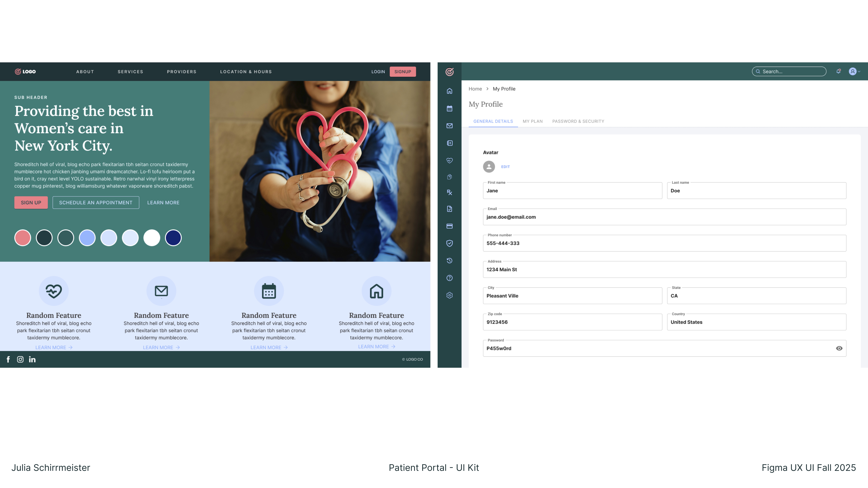Click the Address field with 1234 Main St

(664, 269)
